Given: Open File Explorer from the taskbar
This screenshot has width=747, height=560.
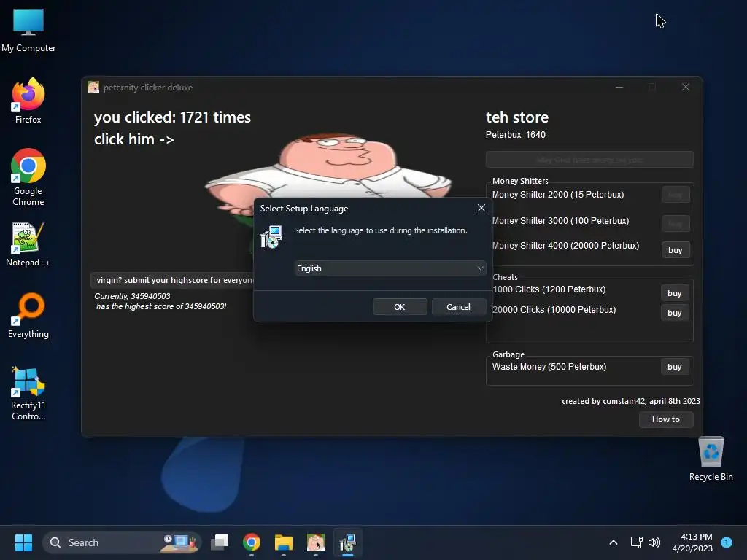Looking at the screenshot, I should tap(284, 542).
